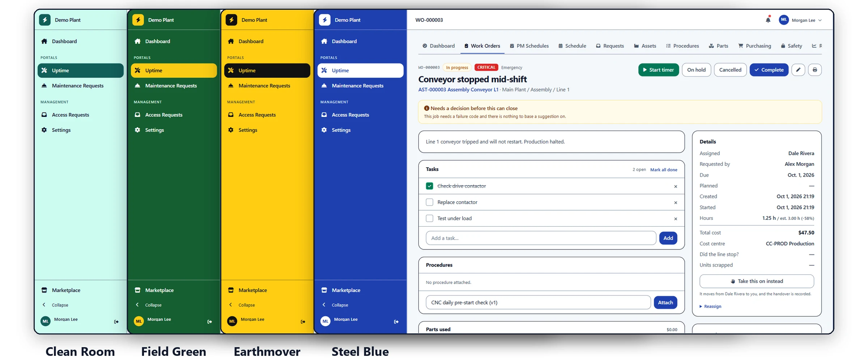Click the logout icon in Clean Room sidebar
Image resolution: width=868 pixels, height=362 pixels.
tap(116, 321)
